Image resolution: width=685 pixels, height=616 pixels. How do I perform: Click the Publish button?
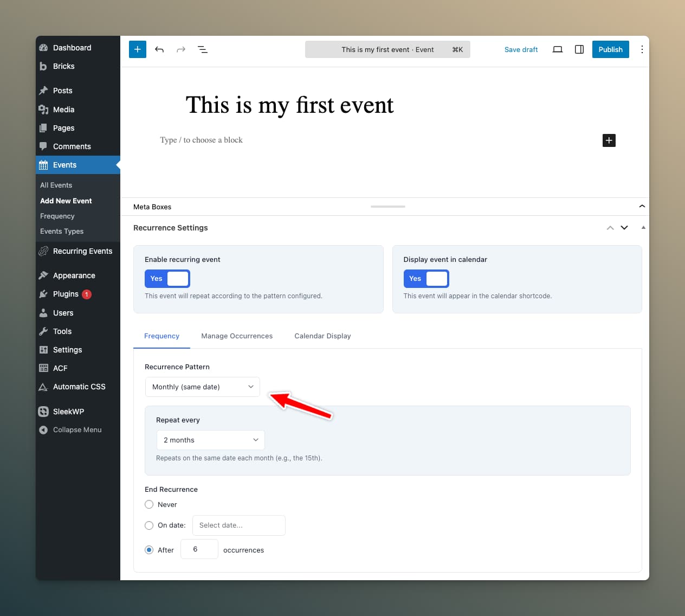click(x=610, y=49)
